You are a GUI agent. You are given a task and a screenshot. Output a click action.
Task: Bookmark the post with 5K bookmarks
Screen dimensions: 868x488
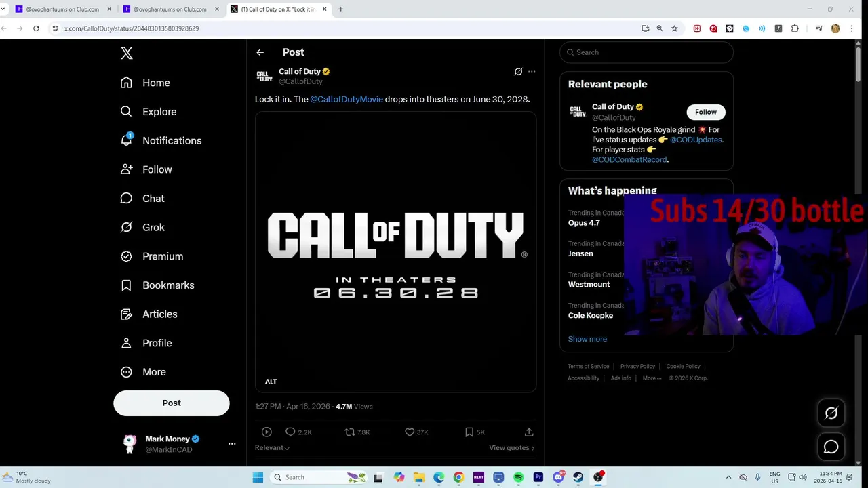tap(475, 432)
